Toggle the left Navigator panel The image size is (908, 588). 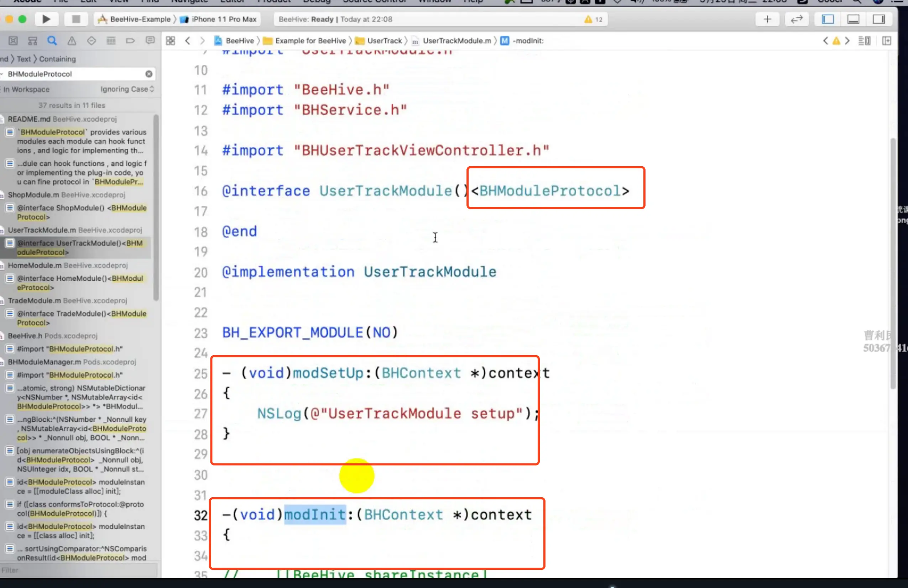tap(828, 19)
